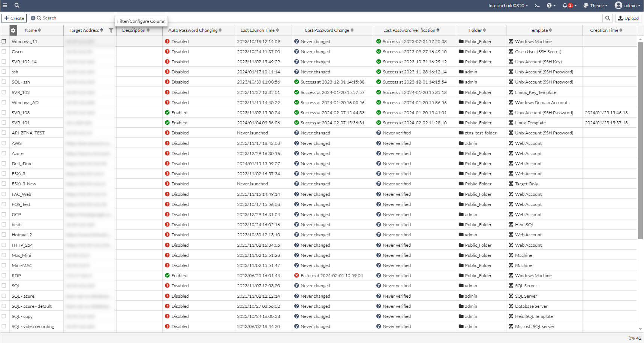Click the column settings gear icon
The height and width of the screenshot is (343, 644).
13,30
